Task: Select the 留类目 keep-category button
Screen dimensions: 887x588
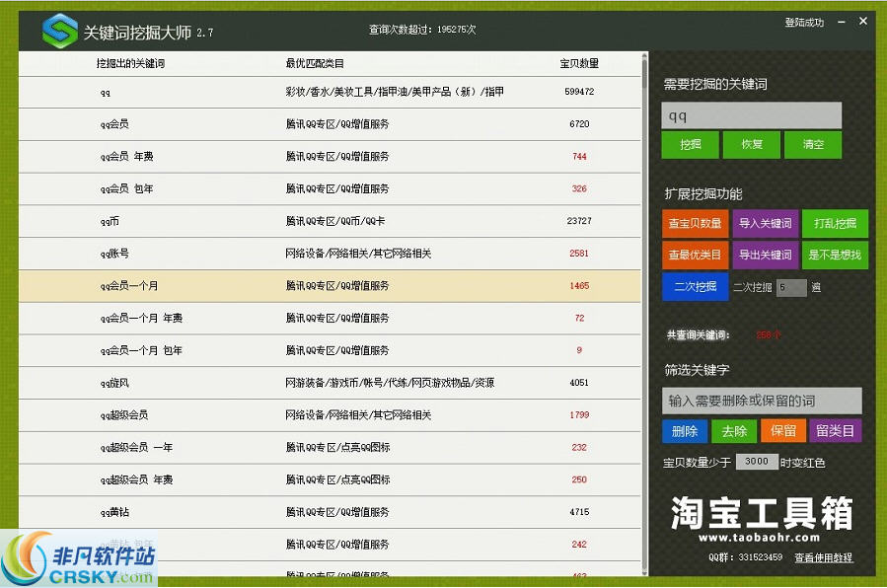Action: [x=836, y=431]
